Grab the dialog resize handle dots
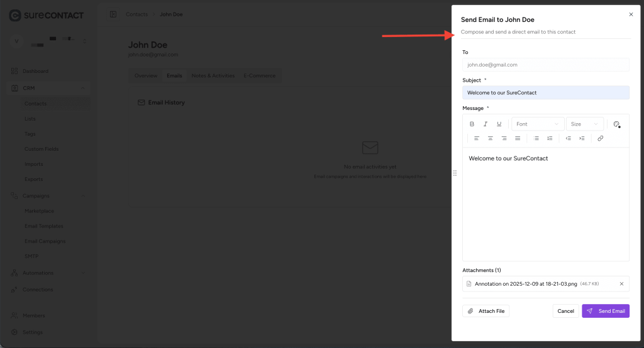Viewport: 644px width, 348px height. coord(455,173)
